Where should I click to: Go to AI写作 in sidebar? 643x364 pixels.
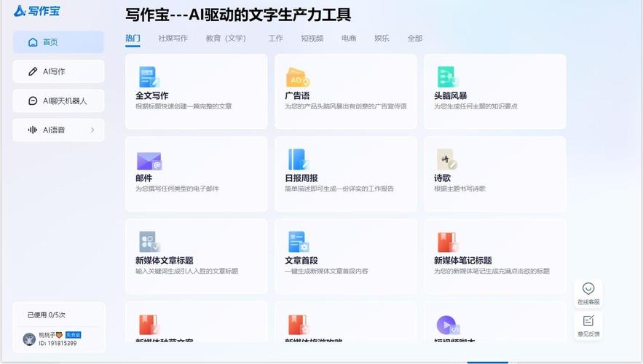point(58,71)
